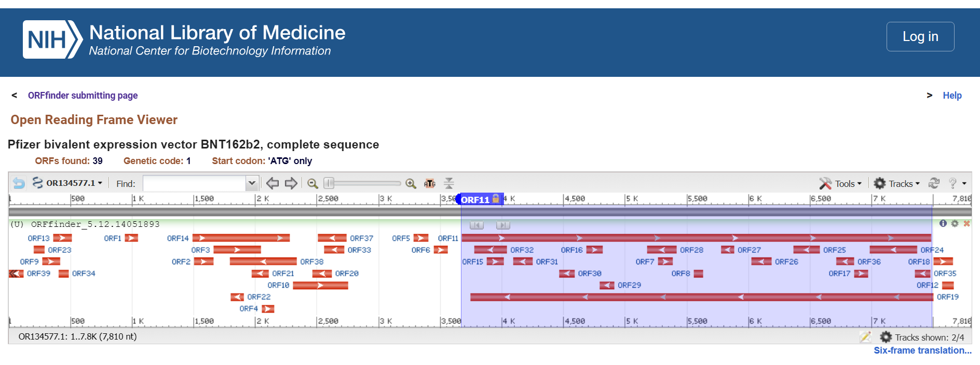
Task: Click the Log in button
Action: point(920,36)
